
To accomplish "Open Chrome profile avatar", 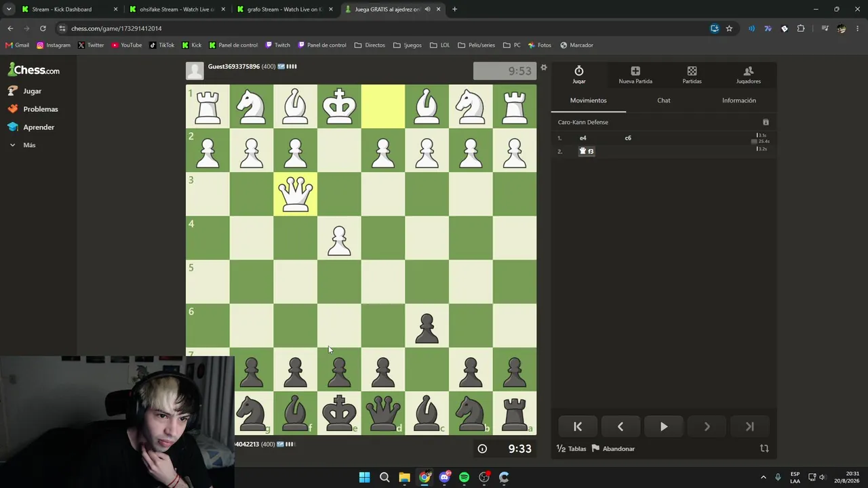I will [x=841, y=28].
